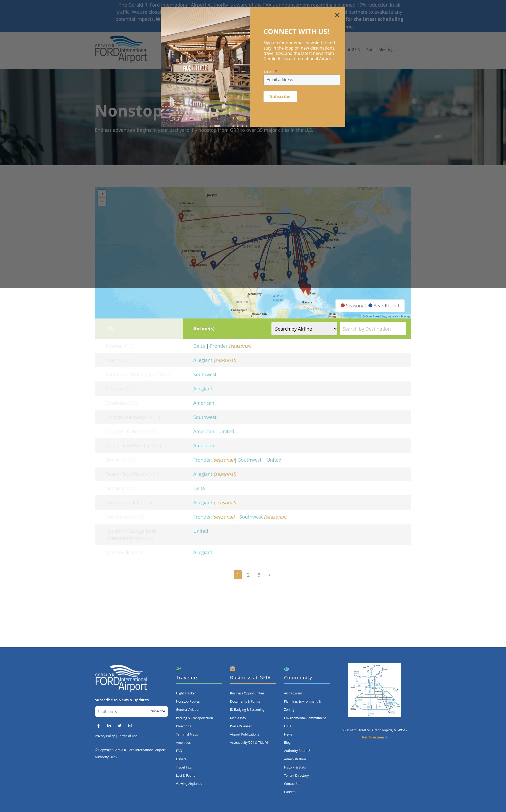Open the Tenant Directory link
Image resolution: width=506 pixels, height=812 pixels.
click(x=296, y=776)
